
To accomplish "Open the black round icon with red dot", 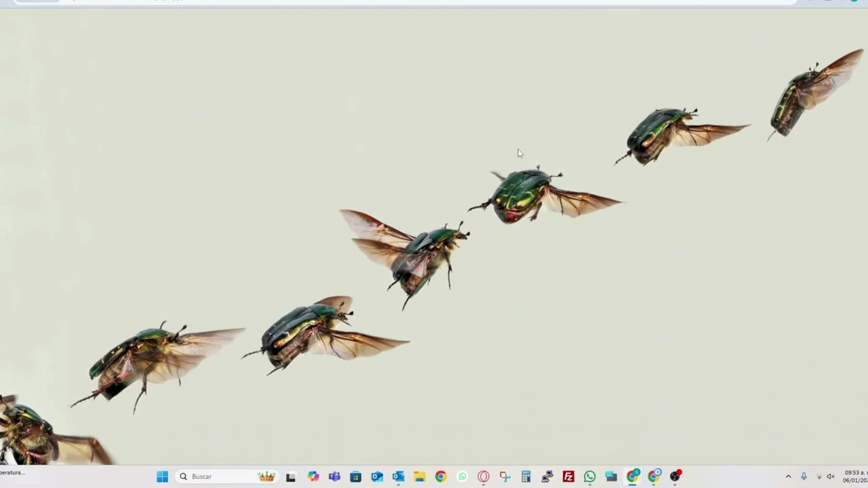I will pyautogui.click(x=675, y=476).
